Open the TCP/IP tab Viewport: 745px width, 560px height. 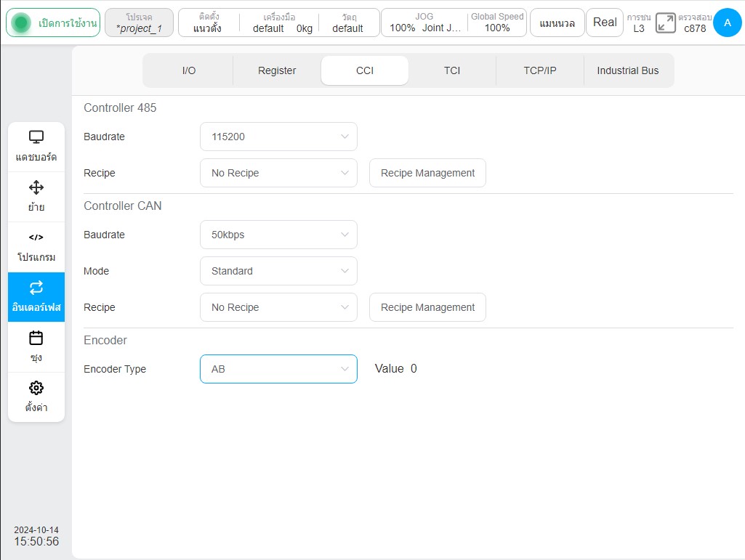(x=540, y=70)
